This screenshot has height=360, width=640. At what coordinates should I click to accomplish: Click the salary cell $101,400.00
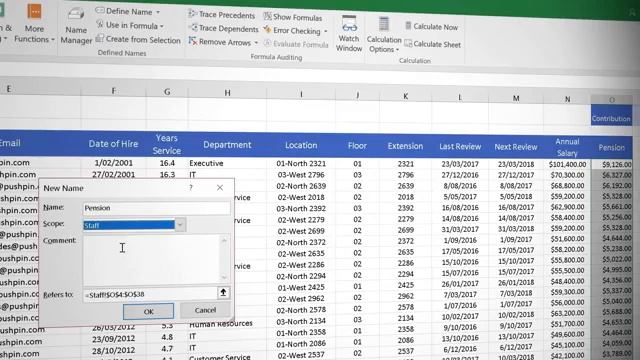coord(567,164)
